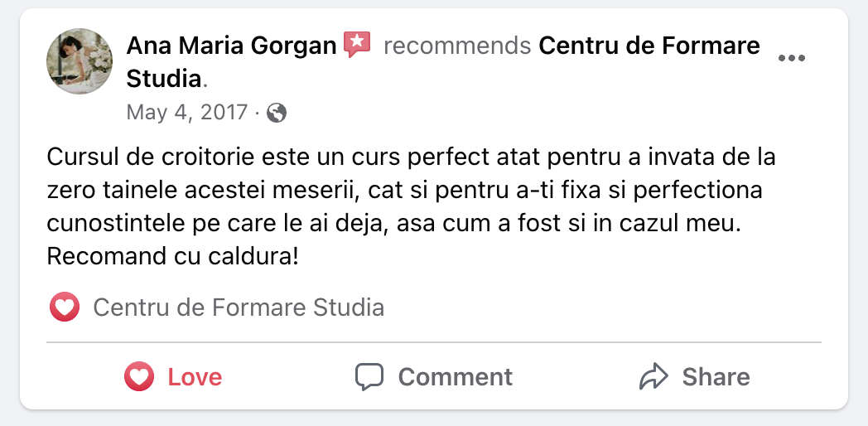Open the bold Centru de Formare page link
This screenshot has height=426, width=868.
pyautogui.click(x=649, y=46)
